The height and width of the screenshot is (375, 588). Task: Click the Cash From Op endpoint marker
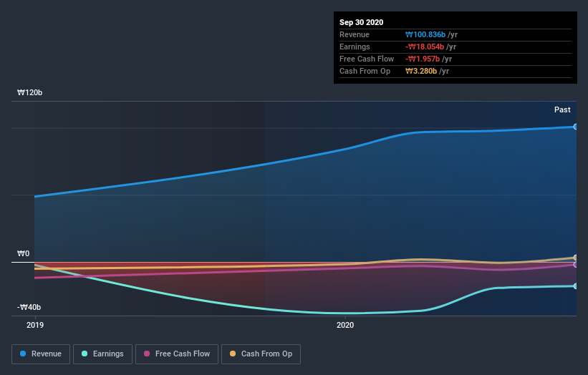575,258
